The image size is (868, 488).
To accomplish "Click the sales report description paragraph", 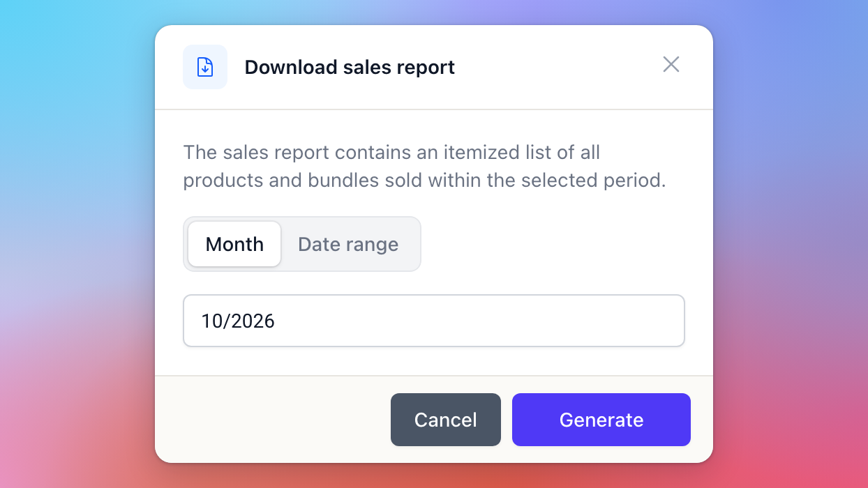I will 424,166.
